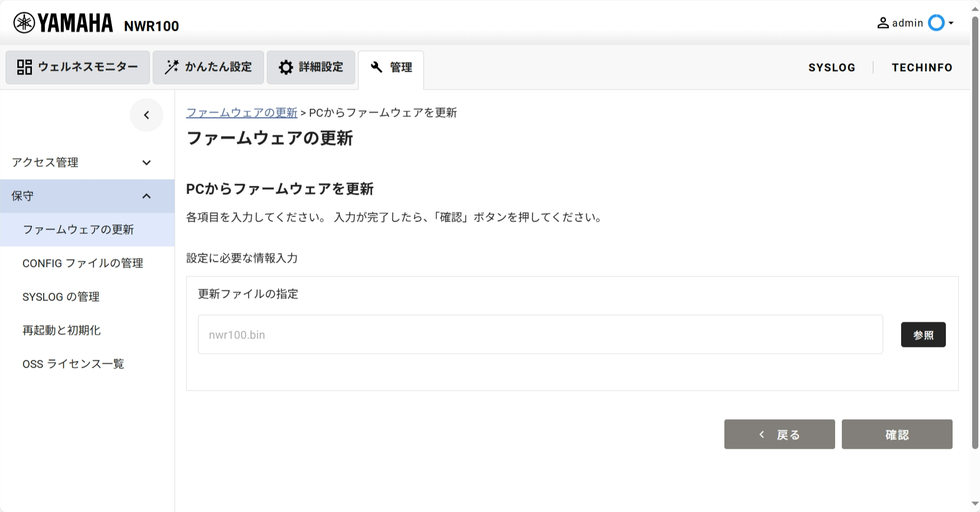Click the blue circle status icon

(x=936, y=23)
